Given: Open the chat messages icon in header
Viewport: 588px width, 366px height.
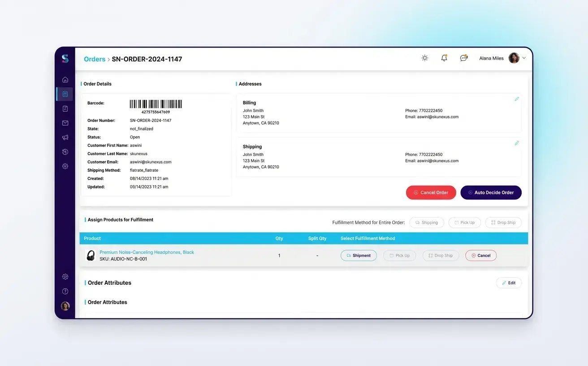Looking at the screenshot, I should pos(463,58).
